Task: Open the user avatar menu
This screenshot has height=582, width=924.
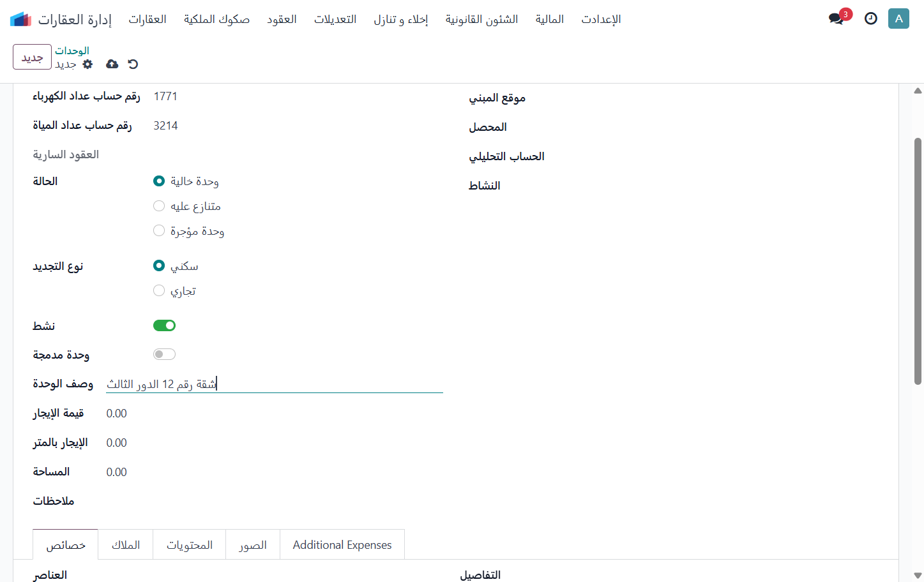Action: click(x=898, y=19)
